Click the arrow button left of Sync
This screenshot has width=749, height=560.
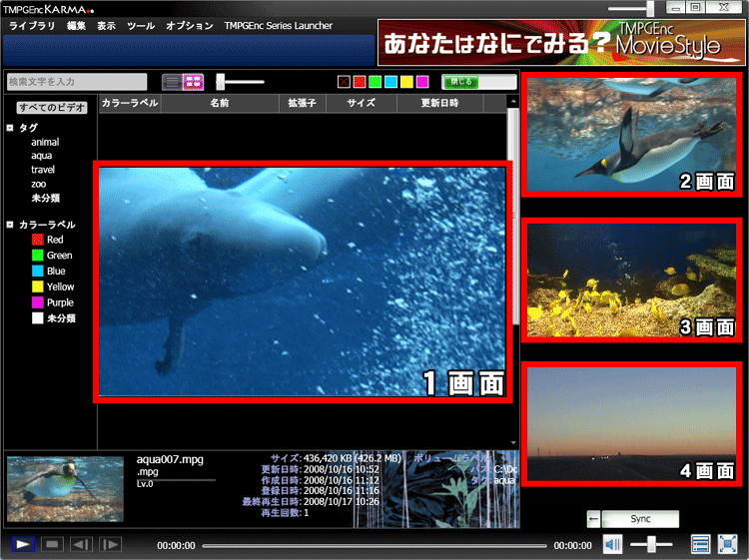[x=593, y=519]
